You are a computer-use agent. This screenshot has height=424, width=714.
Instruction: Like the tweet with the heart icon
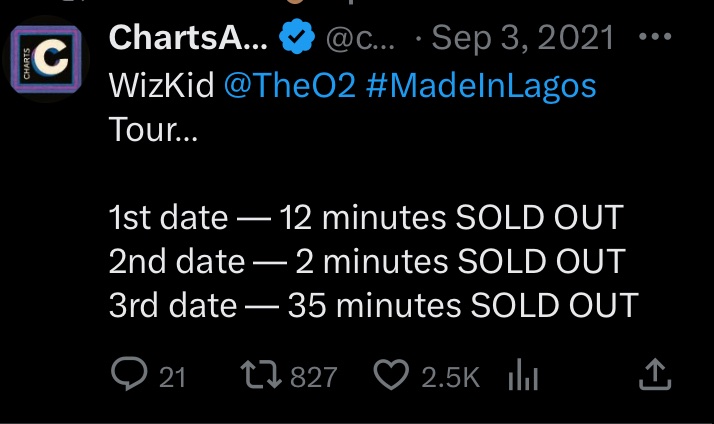point(391,374)
